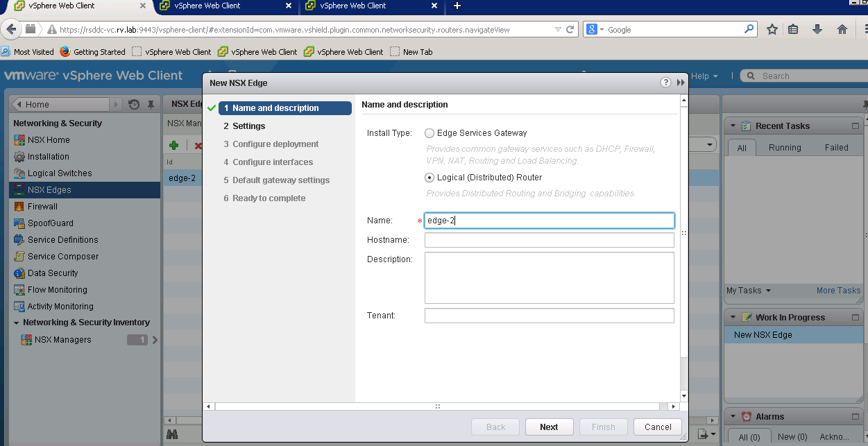Open the My Tasks dropdown

pyautogui.click(x=749, y=291)
